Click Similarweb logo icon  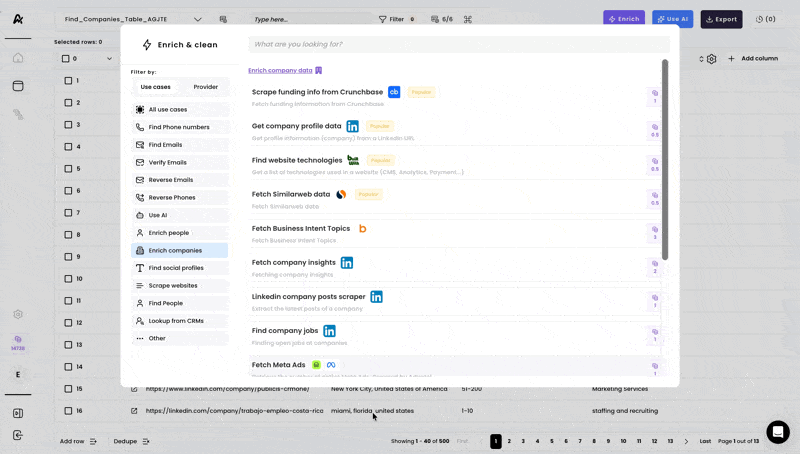341,194
